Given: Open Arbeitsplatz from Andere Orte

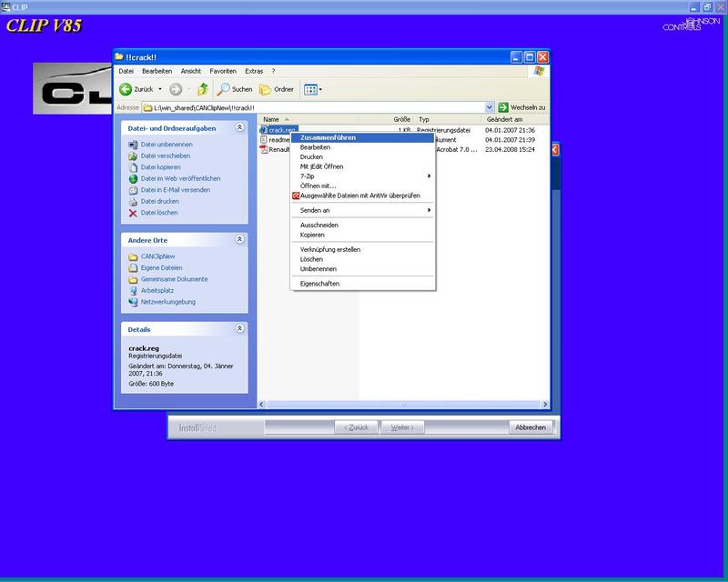Looking at the screenshot, I should click(x=156, y=291).
